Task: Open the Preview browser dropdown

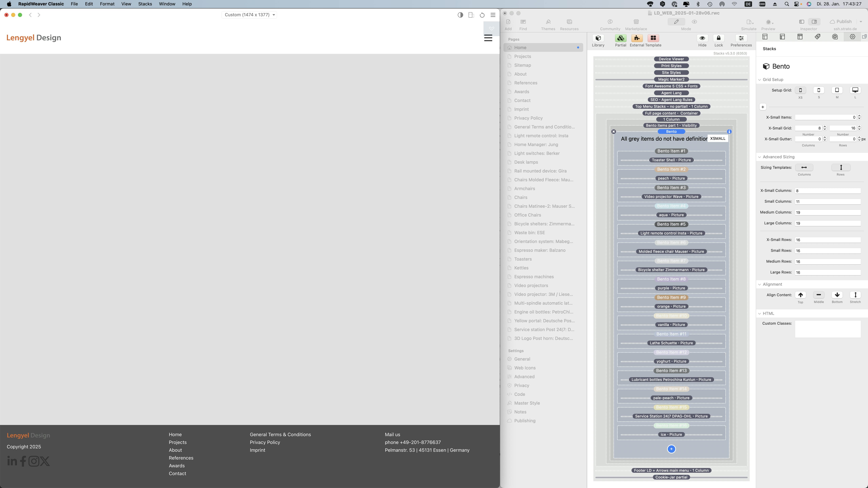Action: tap(769, 22)
